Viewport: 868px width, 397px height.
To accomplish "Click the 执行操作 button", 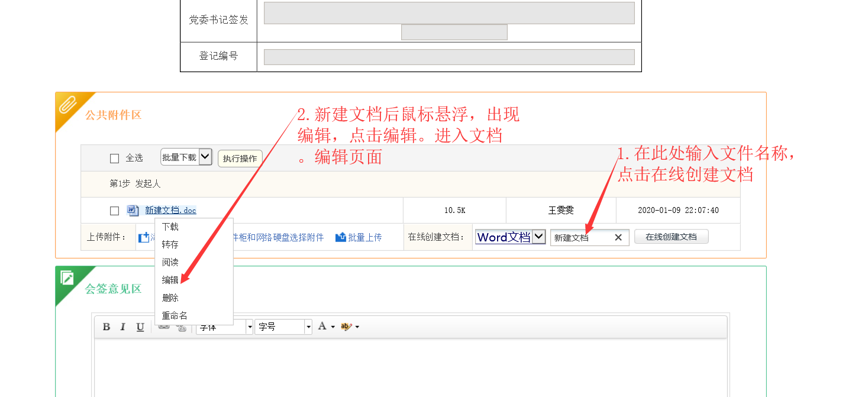I will click(240, 158).
